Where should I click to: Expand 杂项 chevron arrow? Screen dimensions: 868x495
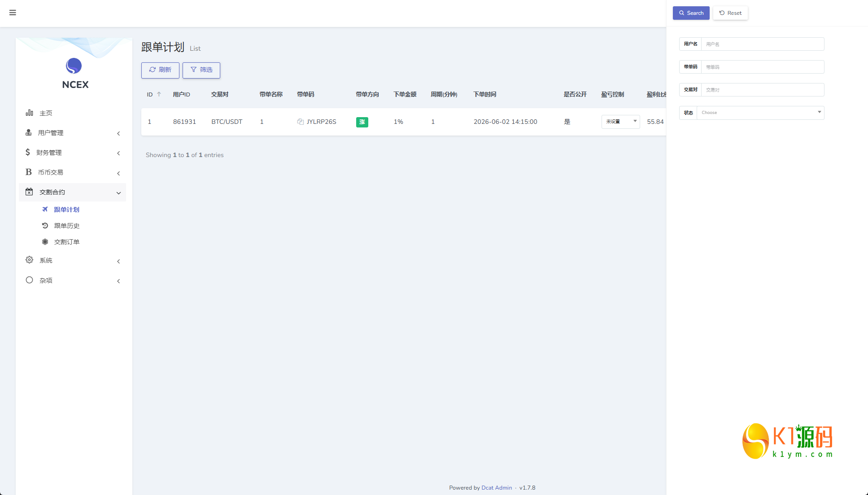pos(118,281)
